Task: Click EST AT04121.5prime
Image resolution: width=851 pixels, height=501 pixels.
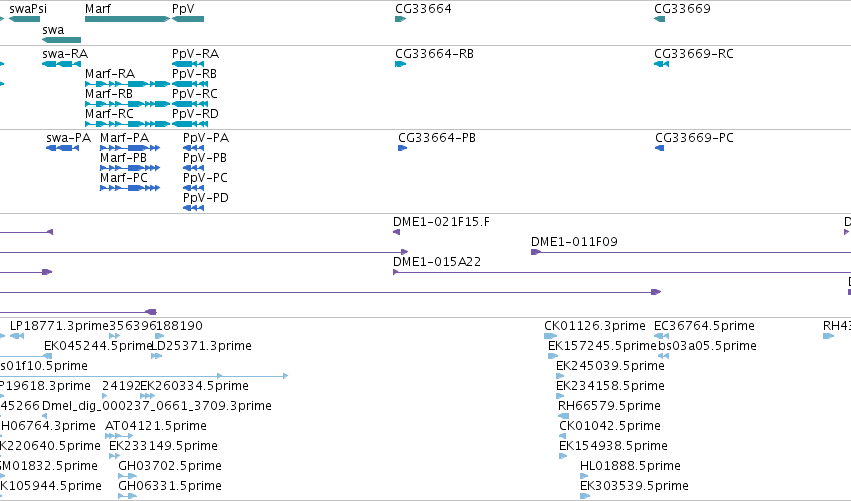Action: 119,436
